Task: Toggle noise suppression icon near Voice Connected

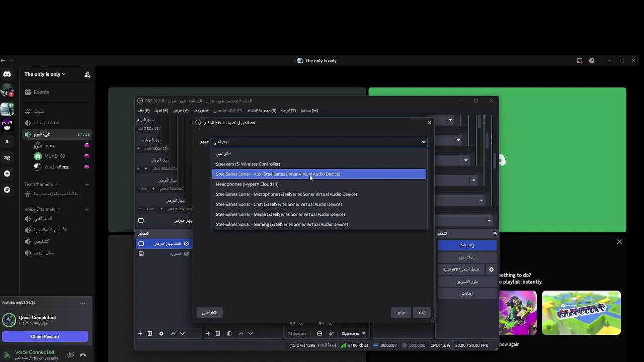Action: pos(71,355)
